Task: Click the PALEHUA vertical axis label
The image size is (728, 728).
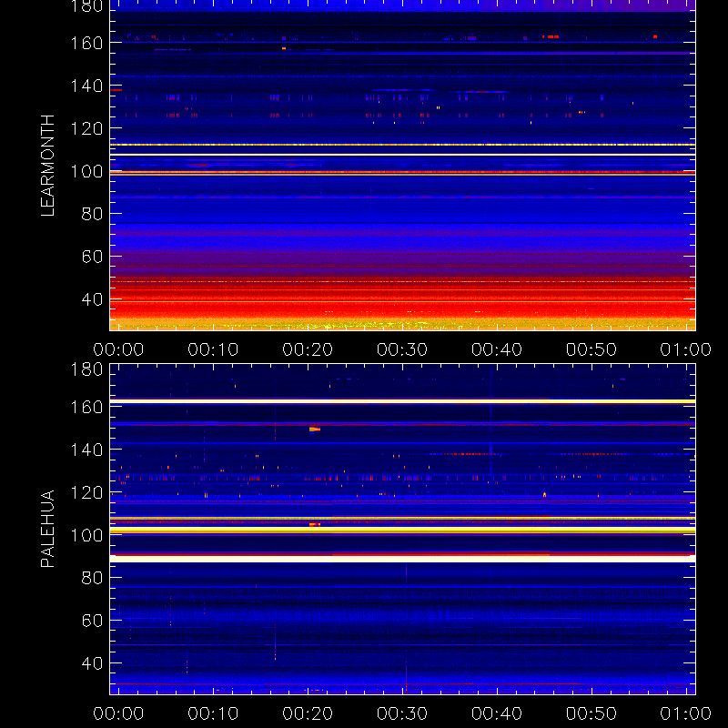Action: [x=48, y=529]
